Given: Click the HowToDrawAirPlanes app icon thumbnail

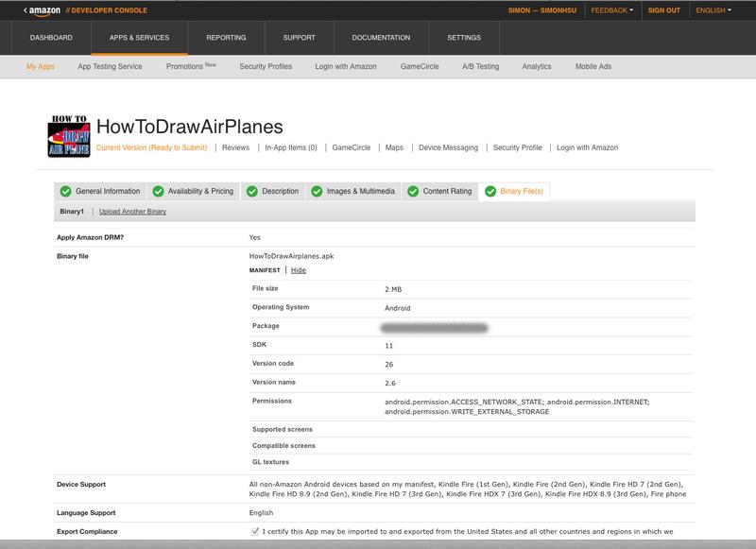Looking at the screenshot, I should (x=68, y=137).
